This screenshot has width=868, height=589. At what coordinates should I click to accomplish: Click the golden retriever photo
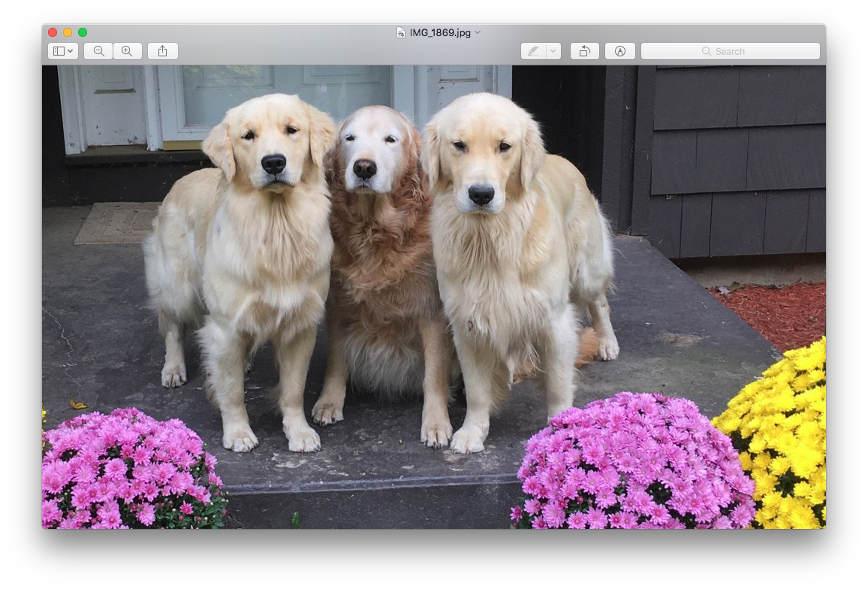434,297
